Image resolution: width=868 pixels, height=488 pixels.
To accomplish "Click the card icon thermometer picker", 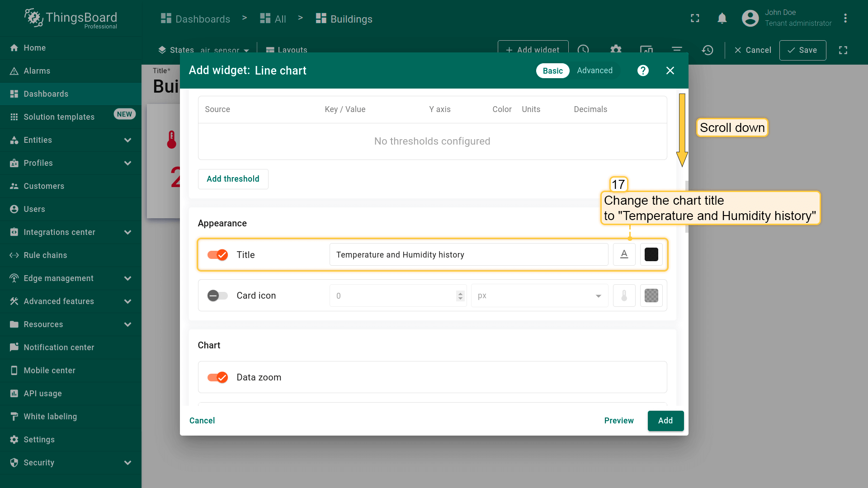I will (x=624, y=296).
